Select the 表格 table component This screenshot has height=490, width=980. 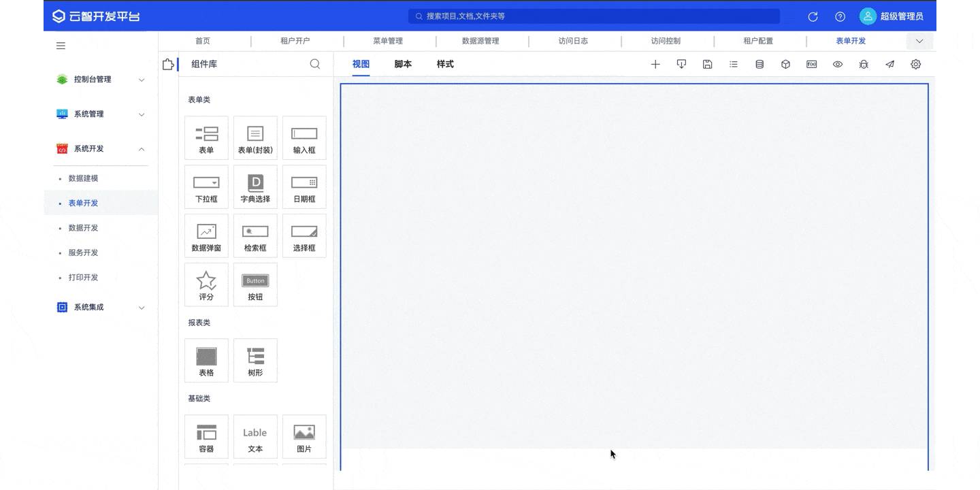pyautogui.click(x=206, y=360)
